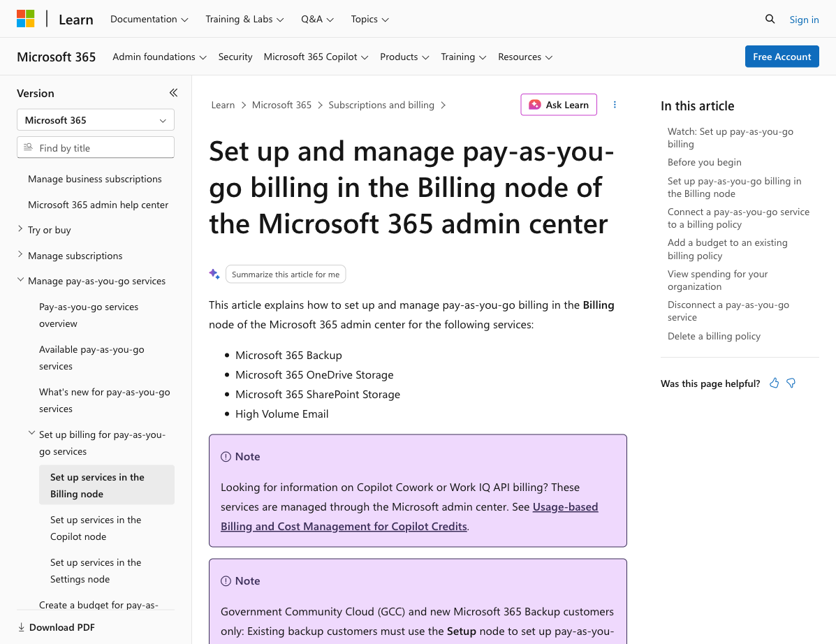Jump to Delete a billing policy section
The height and width of the screenshot is (644, 836).
click(x=714, y=336)
